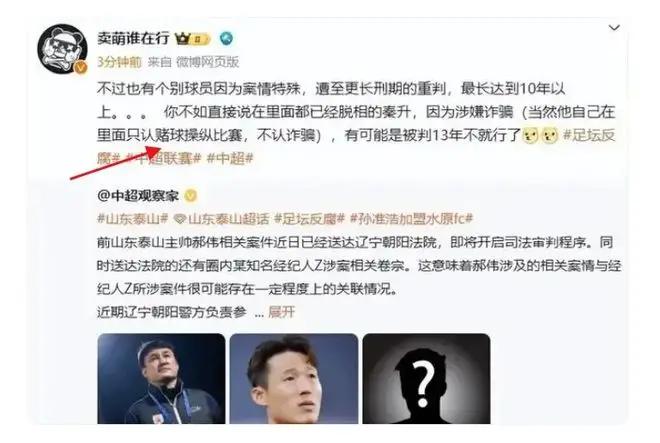Open the question mark silhouette thumbnail

[x=426, y=379]
